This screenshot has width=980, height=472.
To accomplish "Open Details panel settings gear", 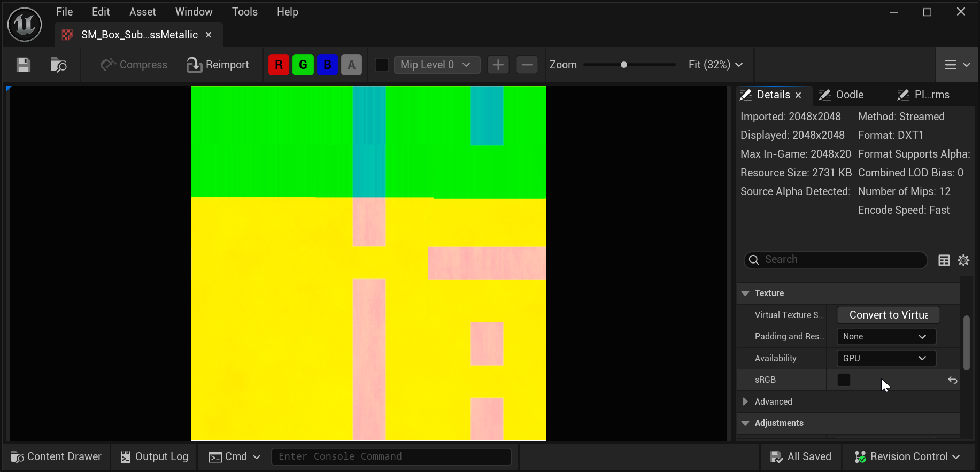I will point(963,260).
